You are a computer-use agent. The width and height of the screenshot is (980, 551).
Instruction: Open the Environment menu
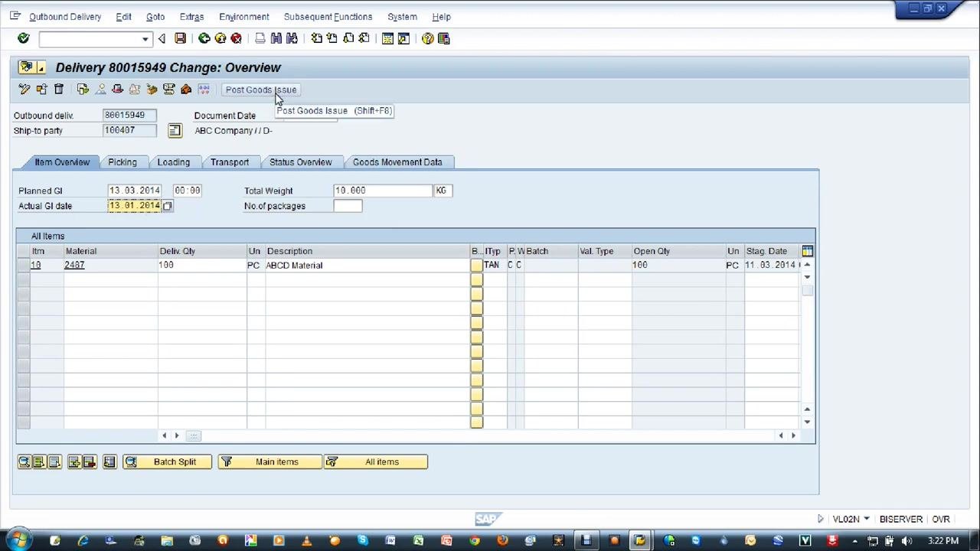point(243,17)
